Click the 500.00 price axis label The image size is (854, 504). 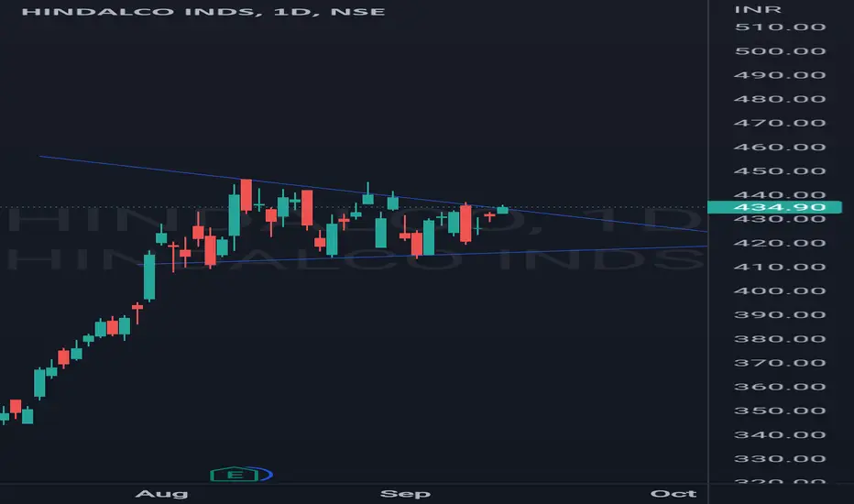780,51
